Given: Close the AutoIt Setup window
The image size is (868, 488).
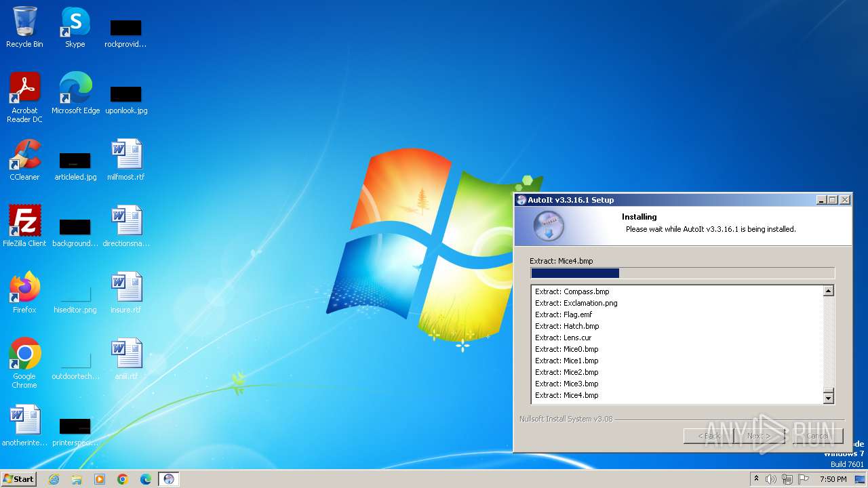Looking at the screenshot, I should (845, 200).
